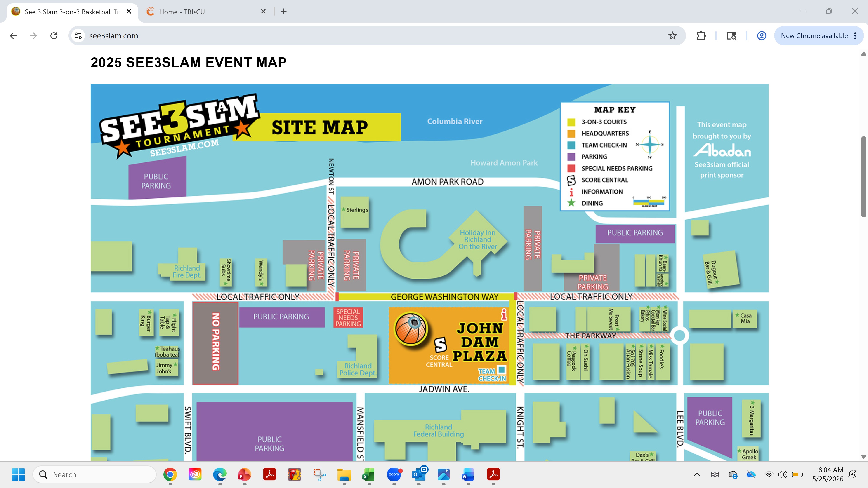868x488 pixels.
Task: Click the yellow 3-ON-3 COURTS key swatch
Action: [x=571, y=122]
